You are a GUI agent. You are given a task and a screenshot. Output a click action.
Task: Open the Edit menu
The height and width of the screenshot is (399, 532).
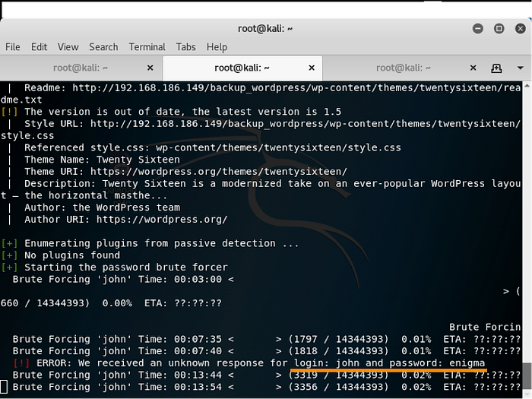point(40,46)
